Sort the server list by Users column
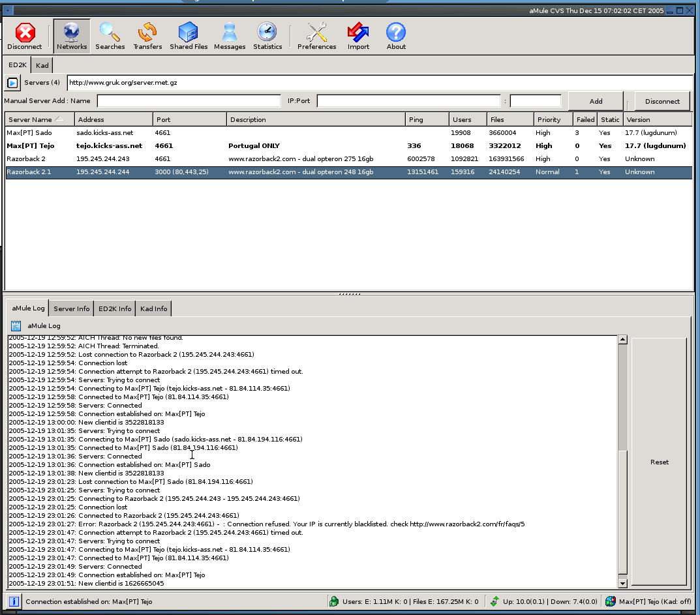 467,119
